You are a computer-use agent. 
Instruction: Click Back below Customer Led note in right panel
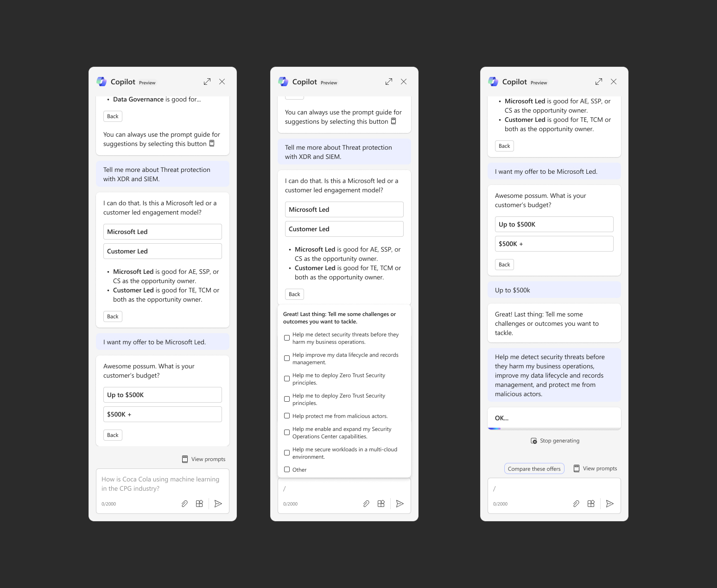coord(504,146)
